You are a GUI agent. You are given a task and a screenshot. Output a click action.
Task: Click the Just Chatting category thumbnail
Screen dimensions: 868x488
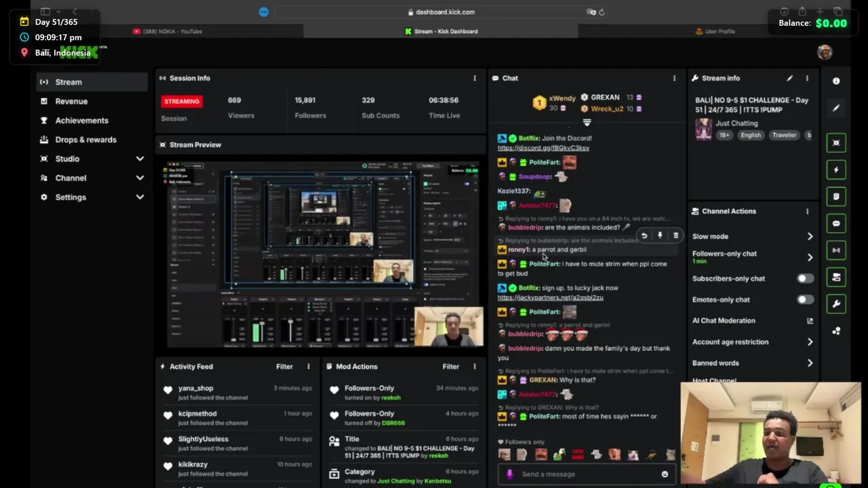coord(703,129)
